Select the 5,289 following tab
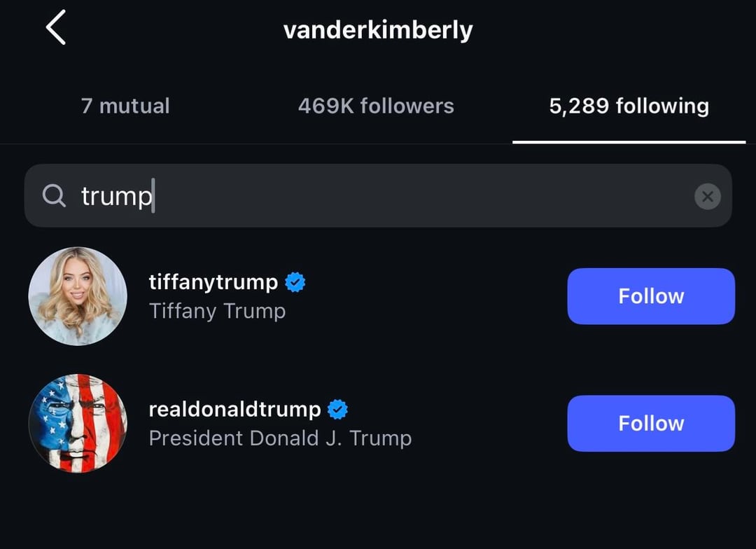The height and width of the screenshot is (549, 756). click(629, 106)
